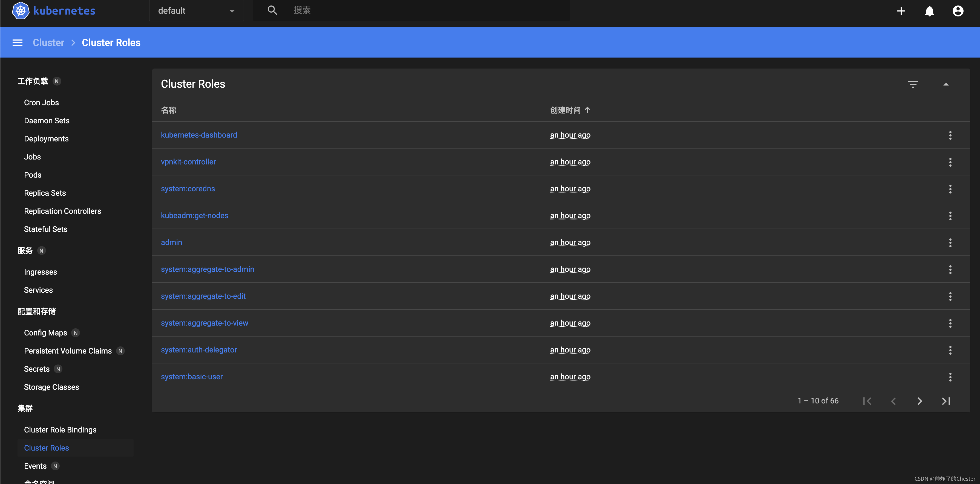Click the filter icon for Cluster Roles

click(913, 83)
